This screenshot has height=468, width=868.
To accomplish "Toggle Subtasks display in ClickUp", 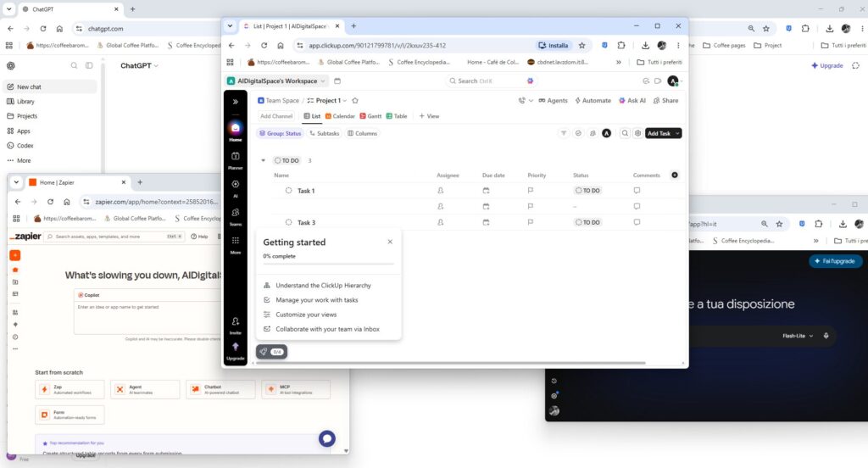I will [325, 133].
